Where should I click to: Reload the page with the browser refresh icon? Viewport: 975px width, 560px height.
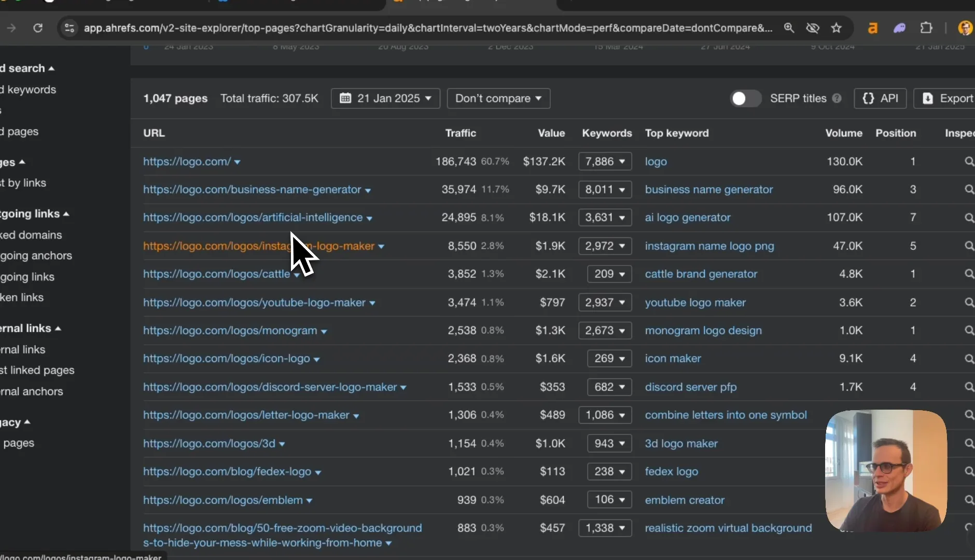coord(38,28)
